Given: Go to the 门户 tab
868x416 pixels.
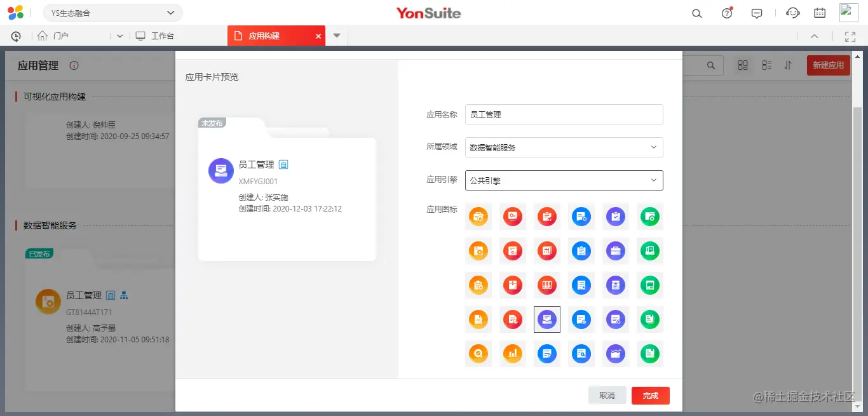Looking at the screenshot, I should coord(53,36).
